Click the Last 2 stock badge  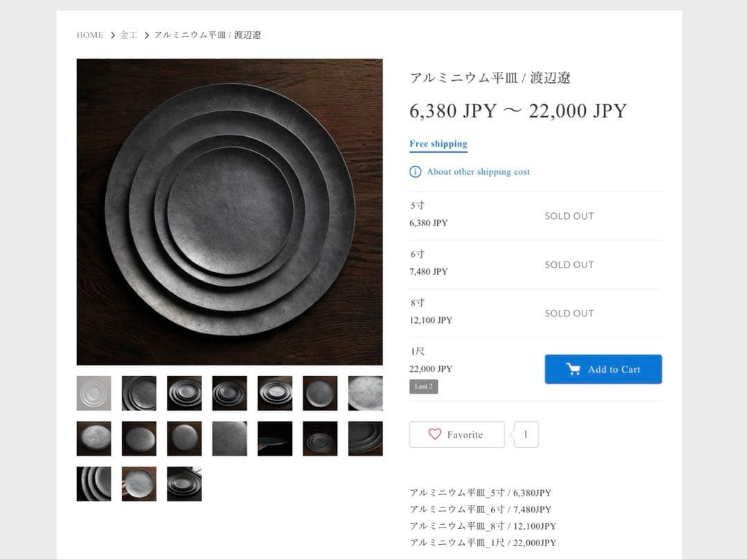click(x=423, y=386)
